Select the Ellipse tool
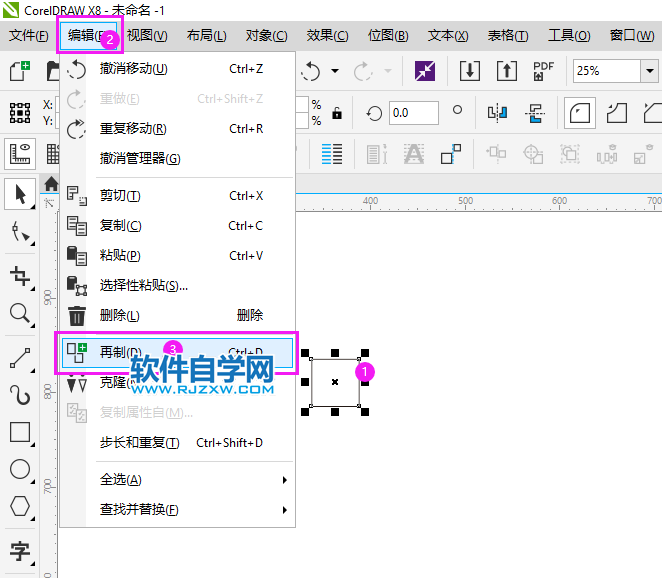Screen dimensions: 662x578 20,469
